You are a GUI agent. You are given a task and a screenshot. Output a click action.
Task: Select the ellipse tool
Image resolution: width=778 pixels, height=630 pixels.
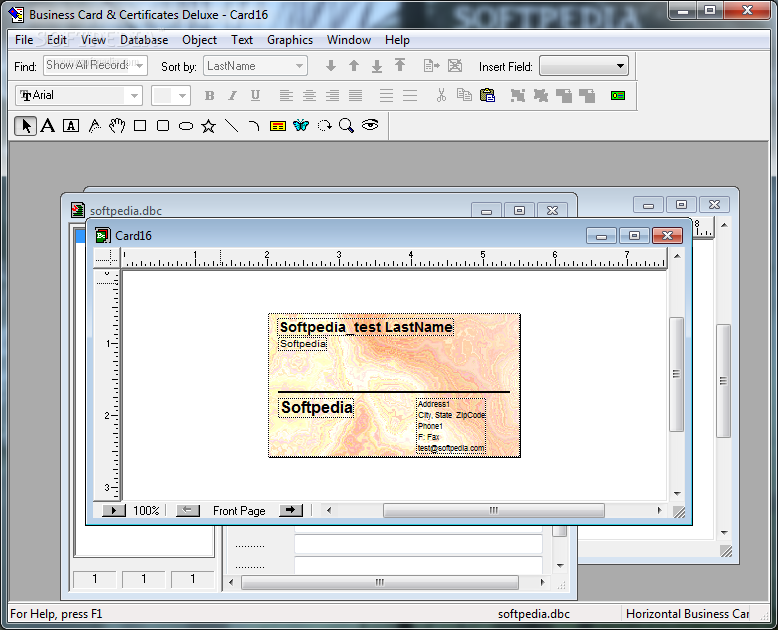click(186, 126)
